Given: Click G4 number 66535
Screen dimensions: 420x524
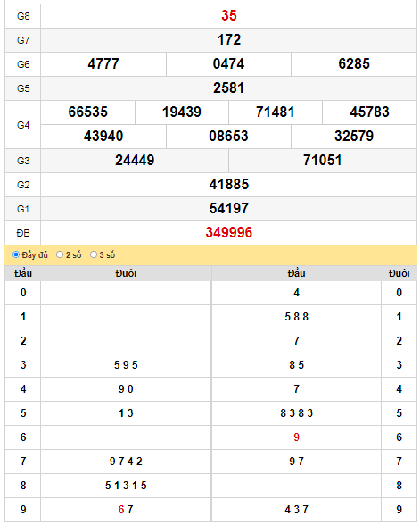Looking at the screenshot, I should tap(88, 112).
